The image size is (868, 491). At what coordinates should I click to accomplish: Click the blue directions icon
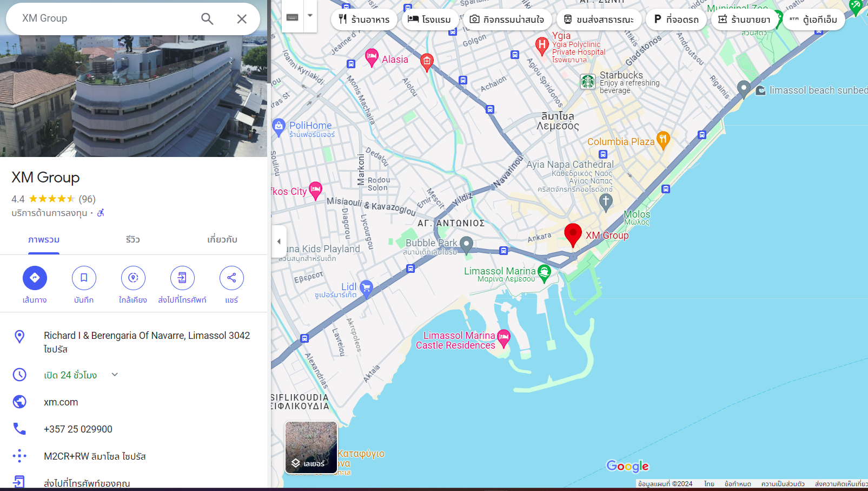(35, 278)
